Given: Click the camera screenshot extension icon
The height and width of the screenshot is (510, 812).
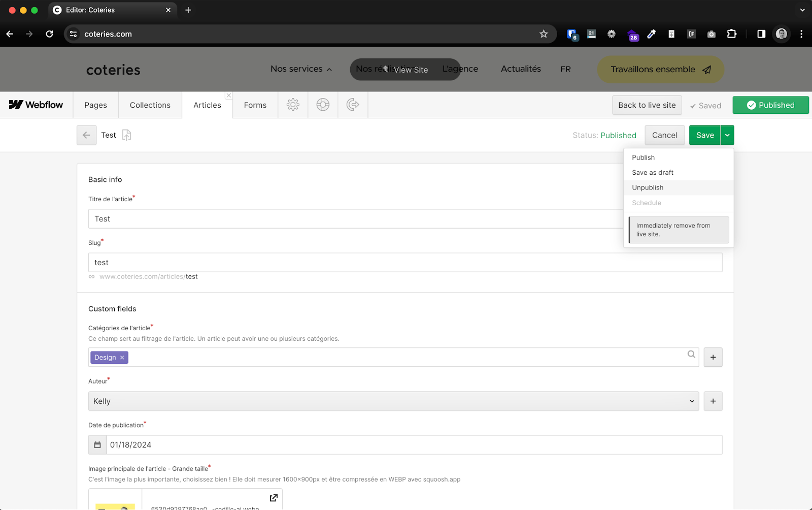Looking at the screenshot, I should [712, 34].
